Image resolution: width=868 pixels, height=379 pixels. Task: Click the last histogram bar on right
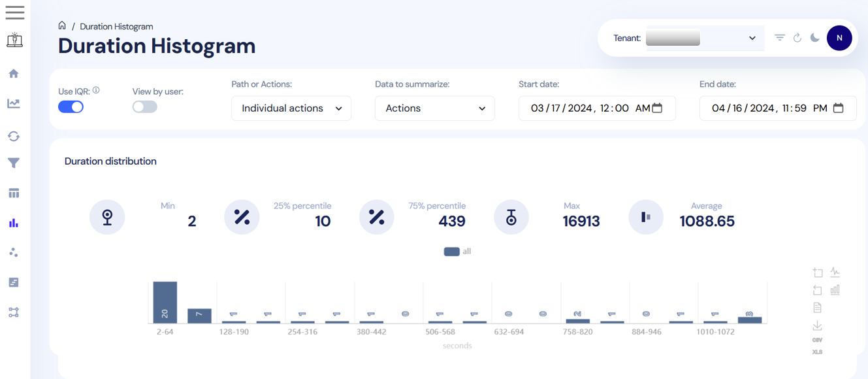[750, 320]
